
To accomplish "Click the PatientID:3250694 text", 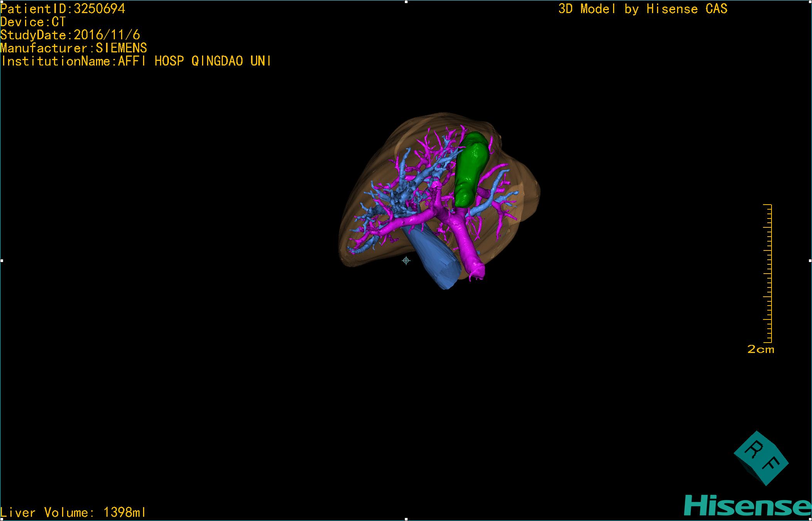I will 63,8.
